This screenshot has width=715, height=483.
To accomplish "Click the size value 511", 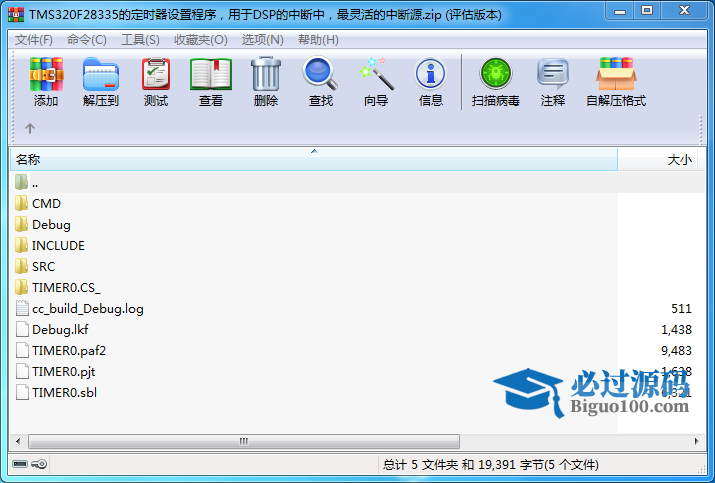I will 681,309.
